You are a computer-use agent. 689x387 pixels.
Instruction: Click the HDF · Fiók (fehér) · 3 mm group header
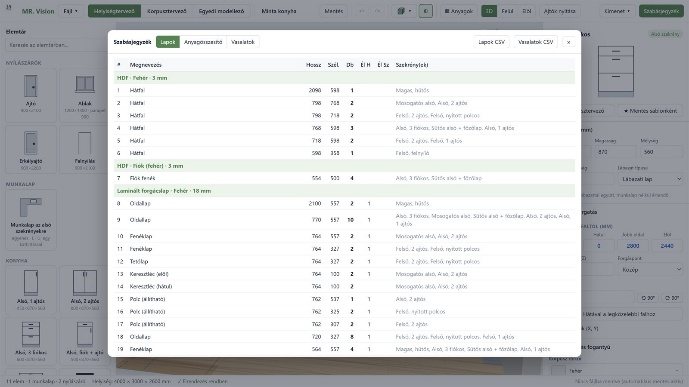click(x=344, y=166)
